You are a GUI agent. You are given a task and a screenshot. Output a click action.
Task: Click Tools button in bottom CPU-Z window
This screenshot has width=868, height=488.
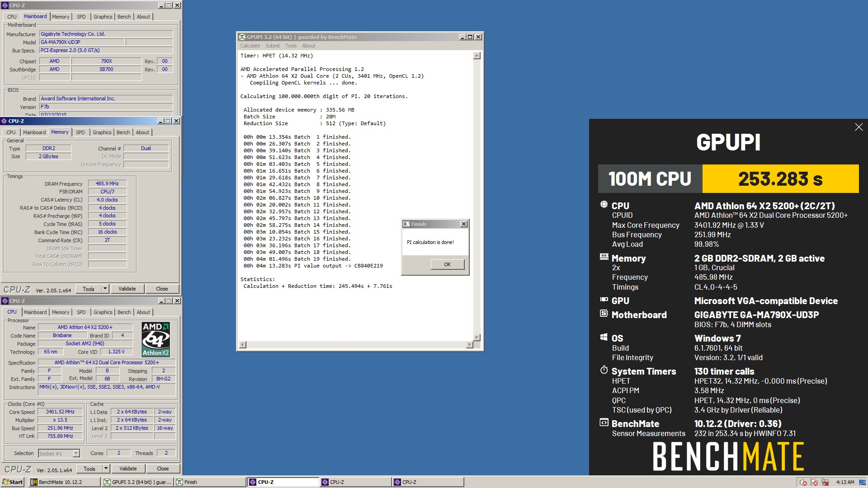tap(90, 469)
